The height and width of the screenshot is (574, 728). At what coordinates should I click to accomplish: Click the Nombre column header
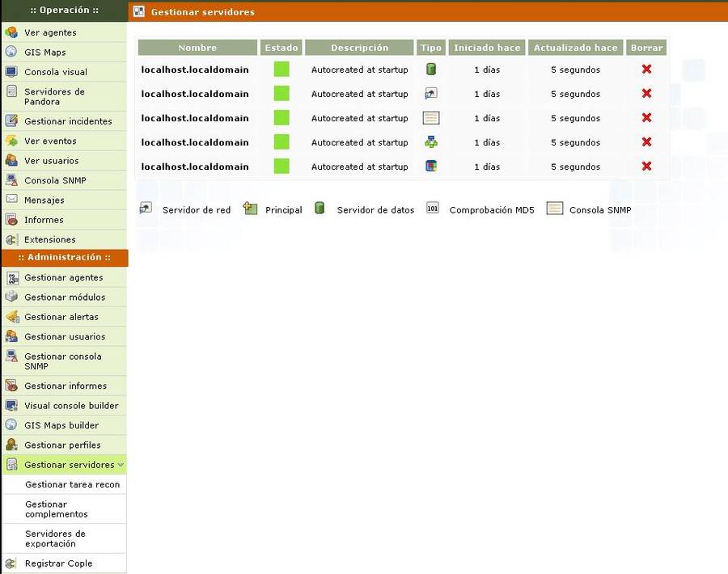pyautogui.click(x=197, y=48)
